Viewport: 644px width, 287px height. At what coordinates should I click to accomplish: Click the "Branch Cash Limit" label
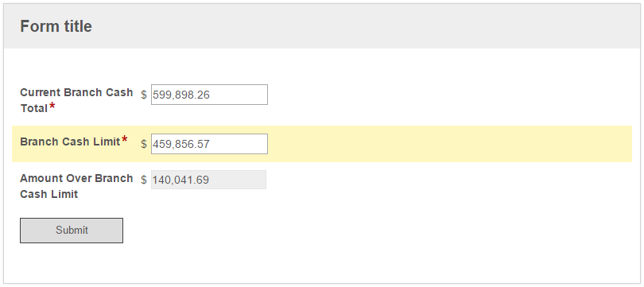(x=70, y=142)
